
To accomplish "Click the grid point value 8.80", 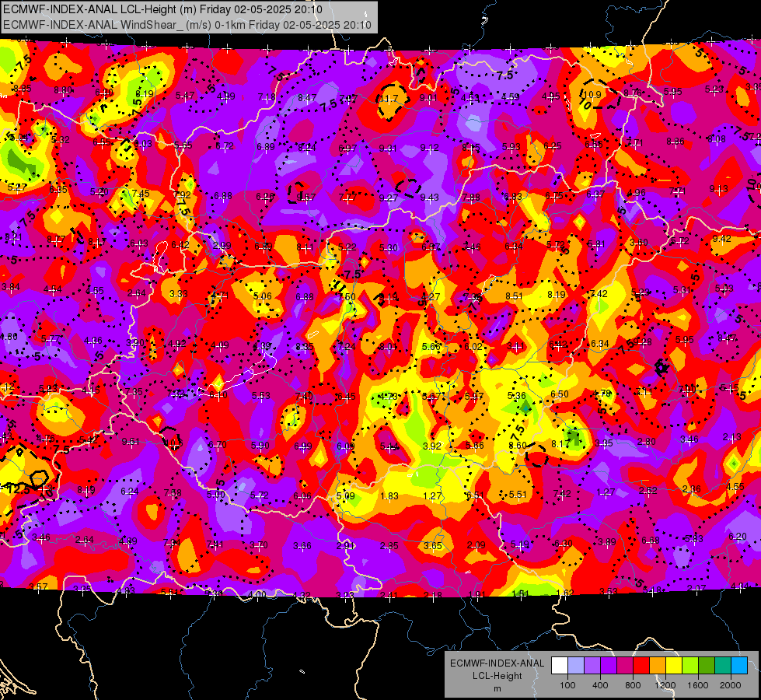I will pyautogui.click(x=63, y=90).
